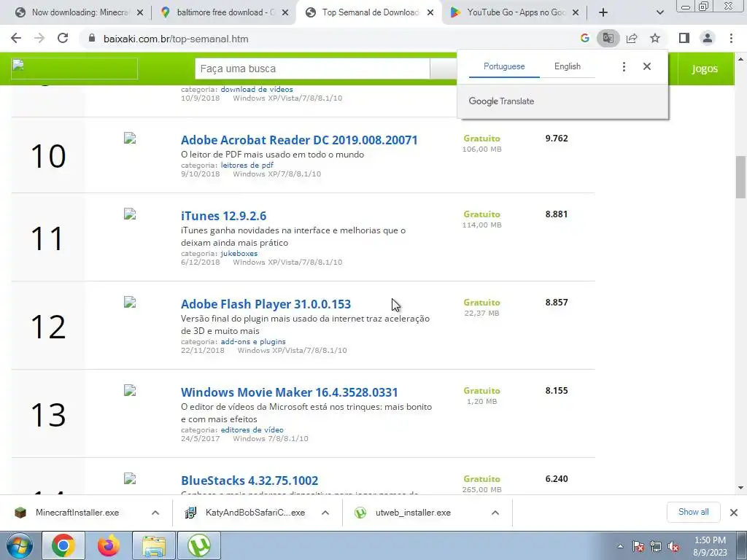Open uTorrent from the taskbar
The width and height of the screenshot is (747, 560).
point(199,545)
